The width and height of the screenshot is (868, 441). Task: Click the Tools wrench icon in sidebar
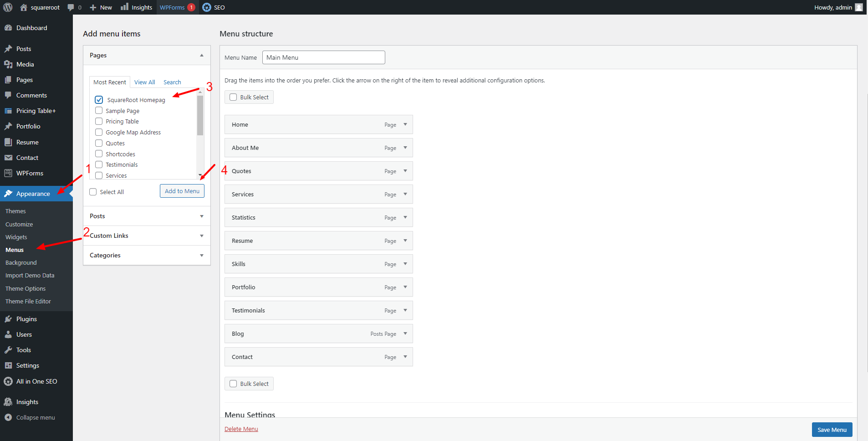(8, 350)
